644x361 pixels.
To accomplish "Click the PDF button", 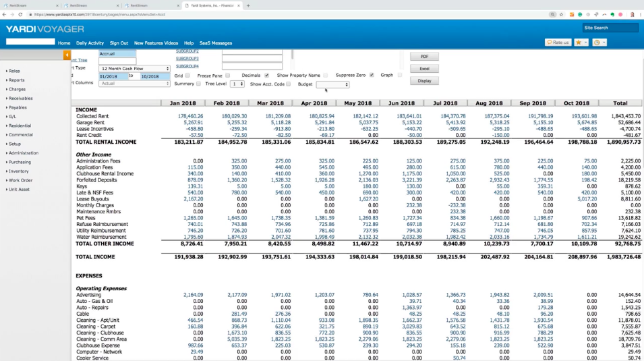I will coord(424,56).
